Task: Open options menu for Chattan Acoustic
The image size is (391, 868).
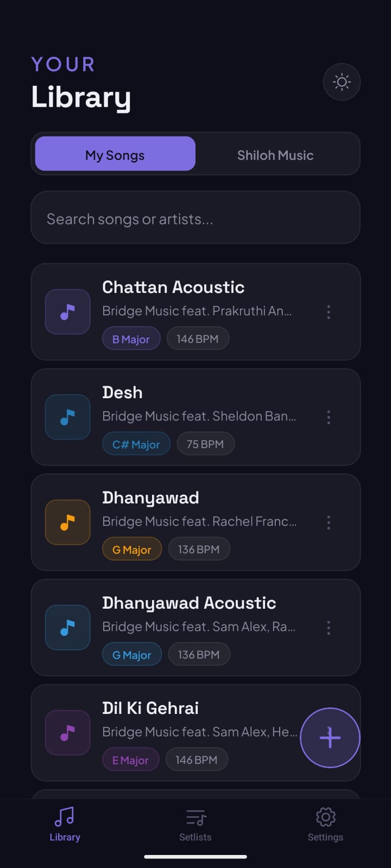Action: coord(329,312)
